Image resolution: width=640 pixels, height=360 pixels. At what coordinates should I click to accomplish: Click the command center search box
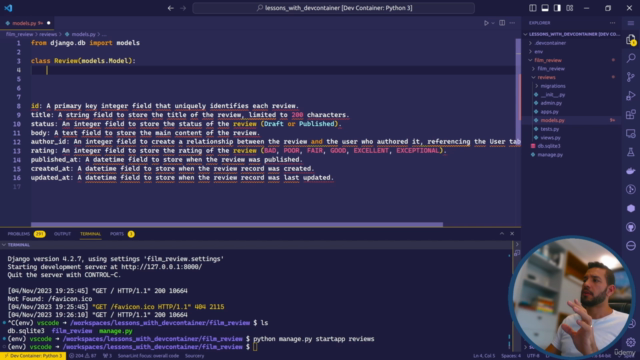pyautogui.click(x=333, y=8)
